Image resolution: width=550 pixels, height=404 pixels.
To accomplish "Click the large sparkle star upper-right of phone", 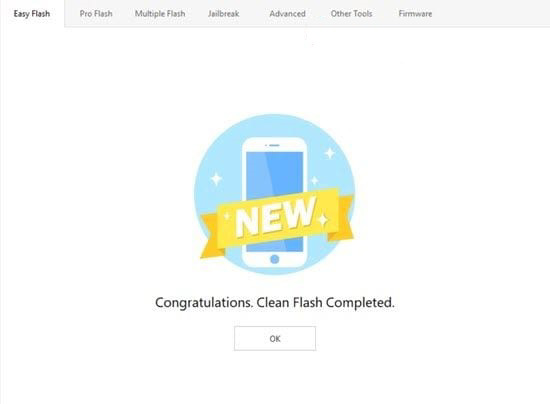I will (330, 153).
